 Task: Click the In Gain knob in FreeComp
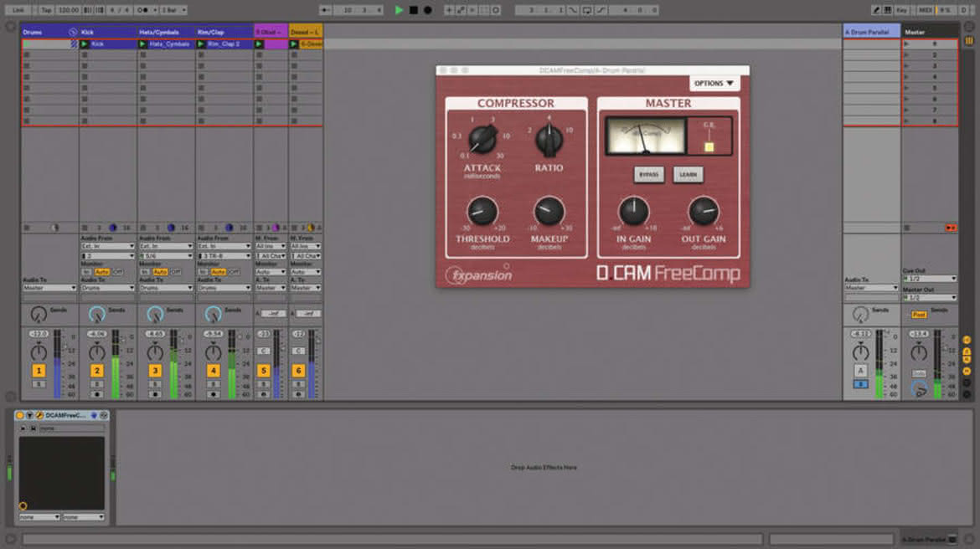pos(634,211)
